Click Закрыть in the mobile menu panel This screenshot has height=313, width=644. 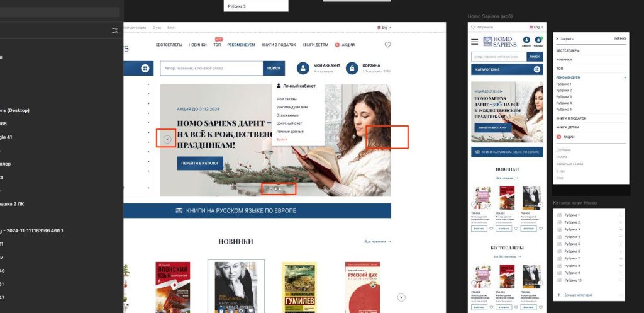point(564,38)
